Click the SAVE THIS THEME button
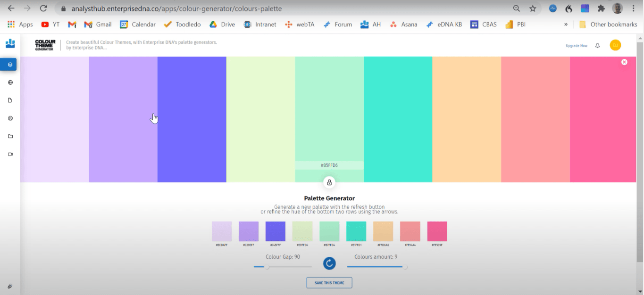The width and height of the screenshot is (644, 295). 329,283
